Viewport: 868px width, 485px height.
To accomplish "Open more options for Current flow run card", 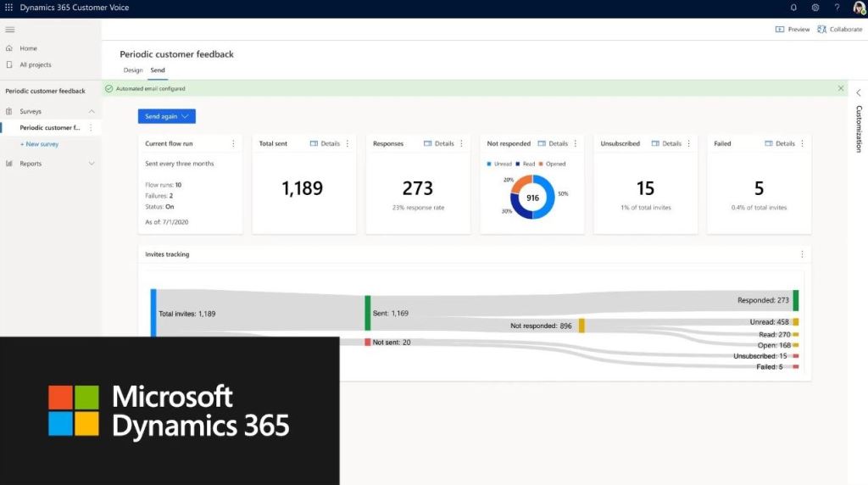I will 234,143.
